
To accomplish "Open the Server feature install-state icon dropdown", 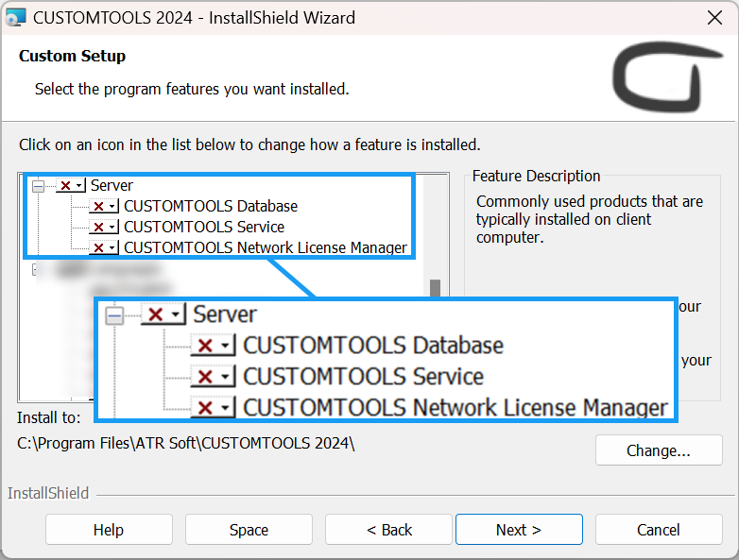I will (71, 186).
